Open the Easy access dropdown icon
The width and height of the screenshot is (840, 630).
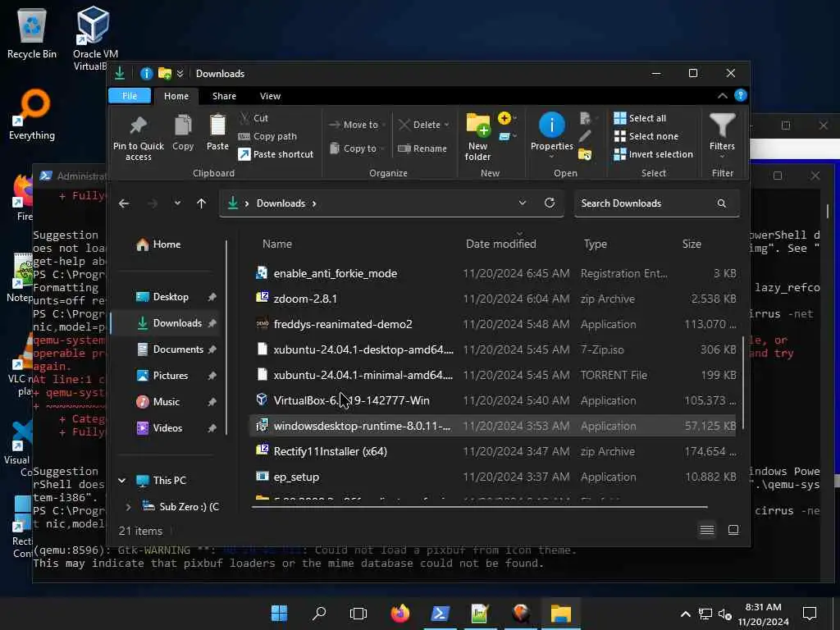[x=507, y=137]
